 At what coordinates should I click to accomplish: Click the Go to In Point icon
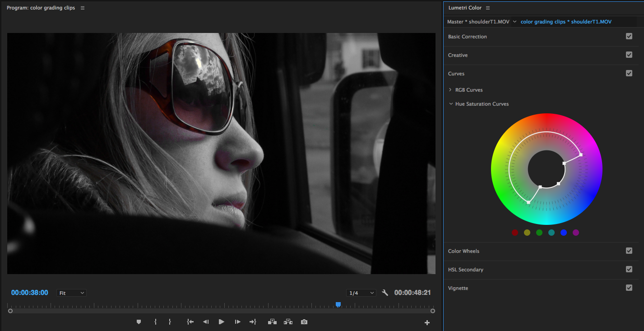pyautogui.click(x=190, y=322)
